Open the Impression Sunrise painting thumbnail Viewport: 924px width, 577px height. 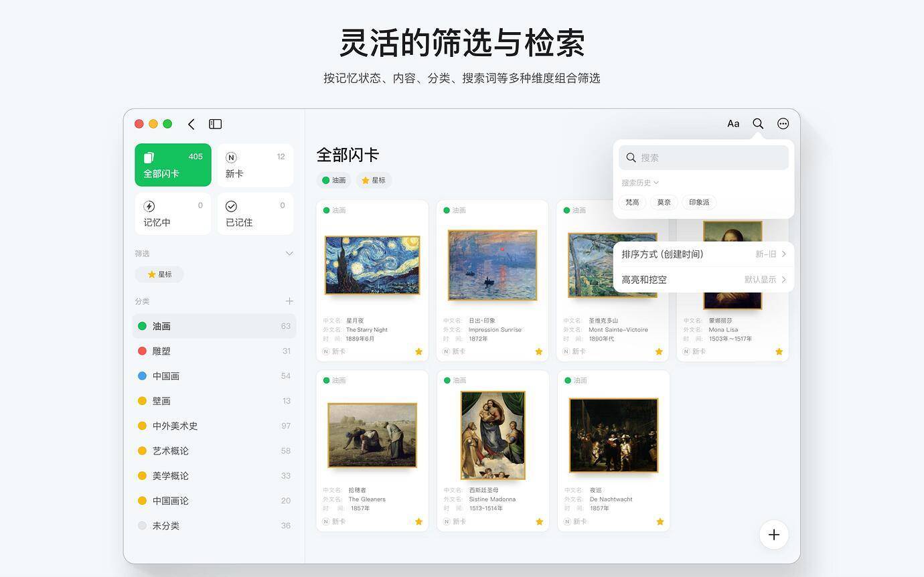click(493, 265)
